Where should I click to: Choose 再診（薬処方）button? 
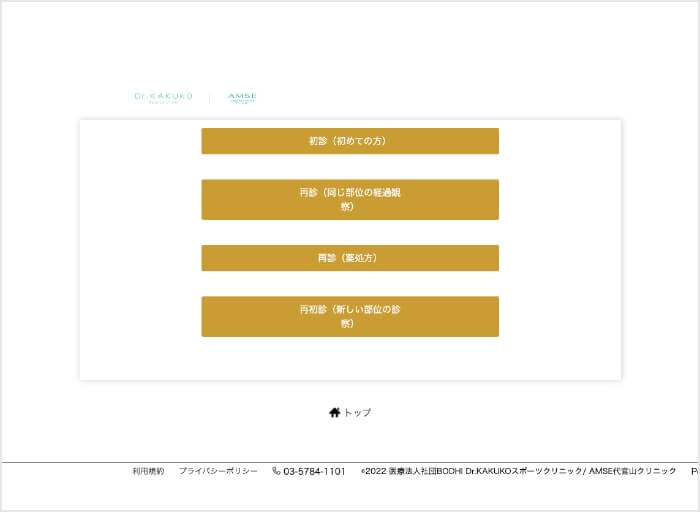point(350,258)
